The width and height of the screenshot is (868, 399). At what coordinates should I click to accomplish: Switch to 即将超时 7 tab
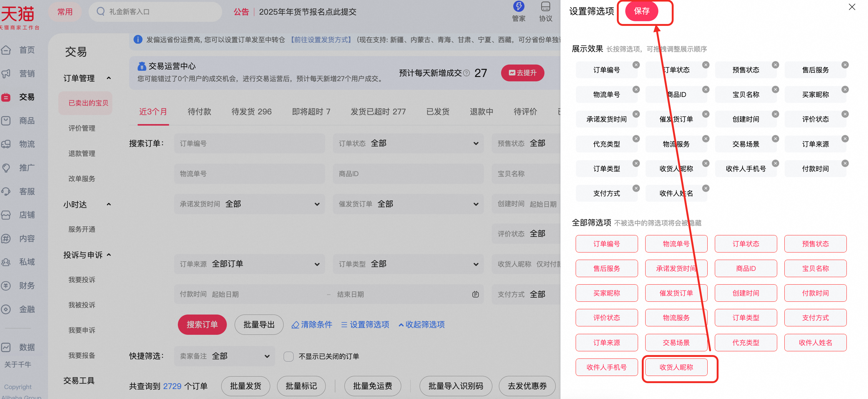[311, 112]
